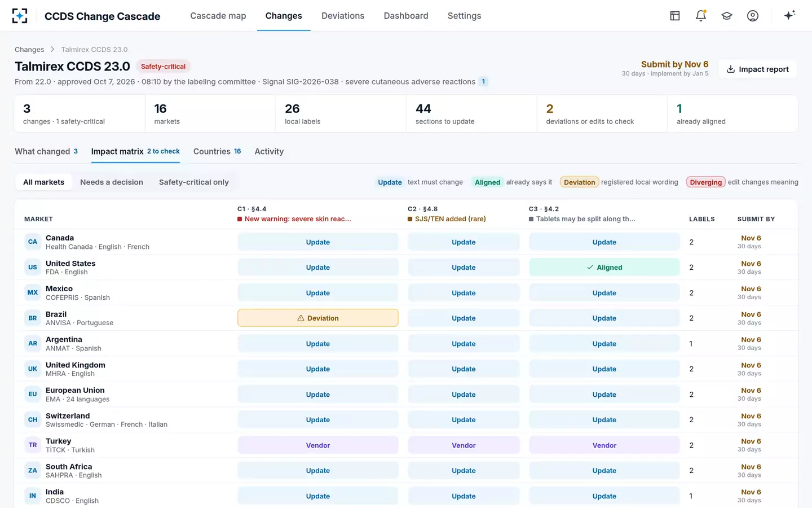This screenshot has height=508, width=812.
Task: Open United States Aligned cell for C3
Action: point(604,268)
